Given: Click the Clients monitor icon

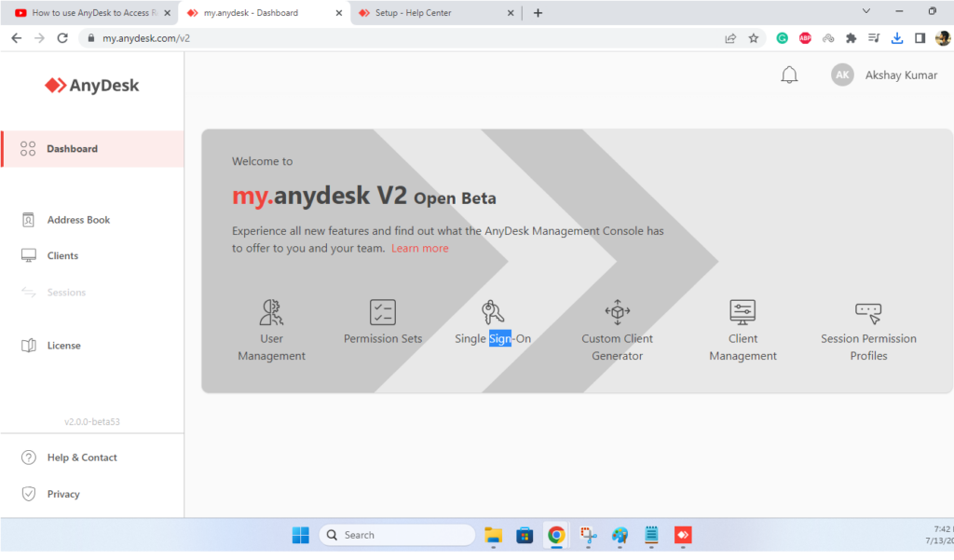Looking at the screenshot, I should point(29,255).
